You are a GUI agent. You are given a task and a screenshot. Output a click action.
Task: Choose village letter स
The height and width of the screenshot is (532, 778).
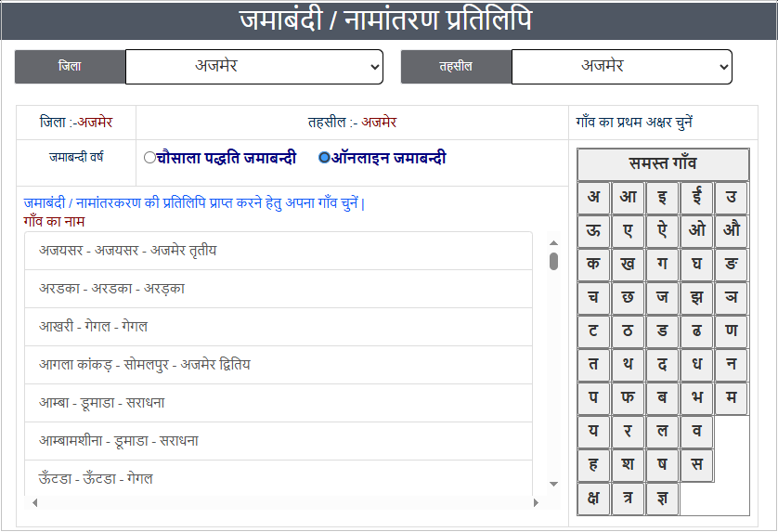coord(697,465)
